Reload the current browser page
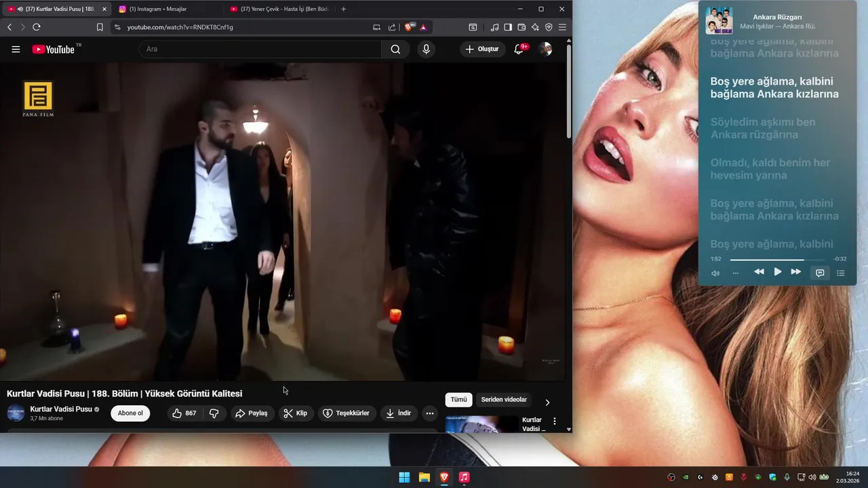Viewport: 868px width, 488px height. (x=37, y=27)
